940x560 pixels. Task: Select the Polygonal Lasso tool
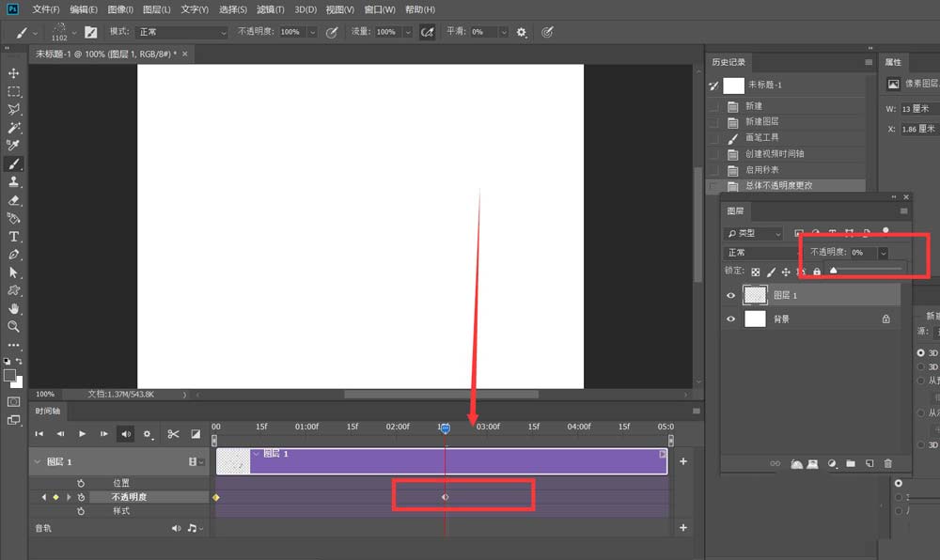[x=13, y=109]
